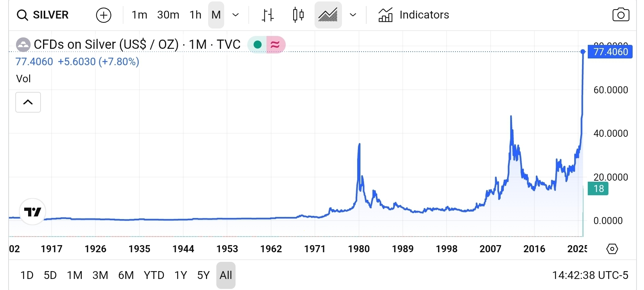This screenshot has height=290, width=644.
Task: Set the date range to 3M
Action: (x=100, y=275)
